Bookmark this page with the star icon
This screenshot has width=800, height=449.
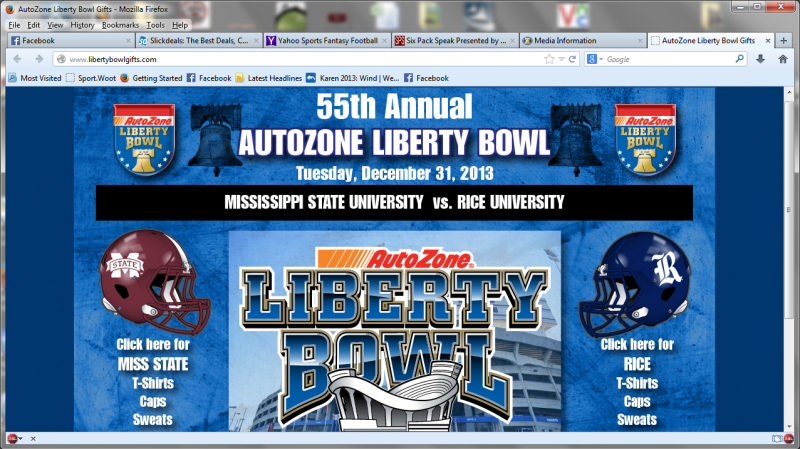(x=549, y=59)
